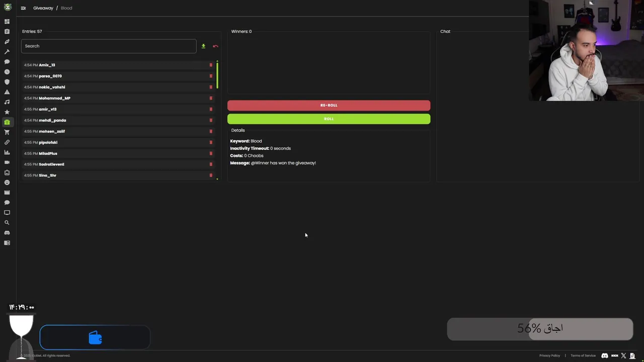644x362 pixels.
Task: Select entry name nokia_vahshi
Action: coord(52,87)
